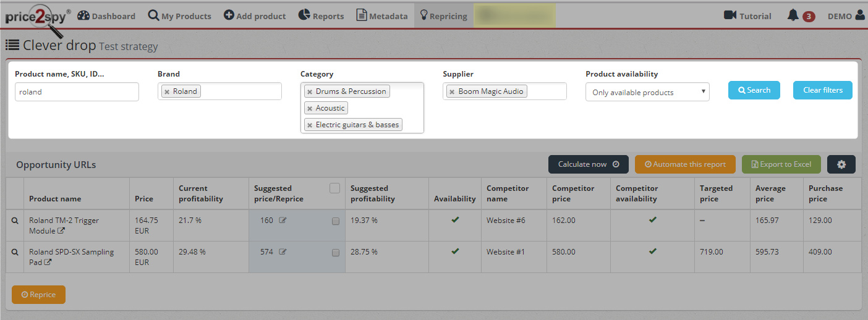Open the Reports menu
The image size is (868, 320).
click(321, 15)
